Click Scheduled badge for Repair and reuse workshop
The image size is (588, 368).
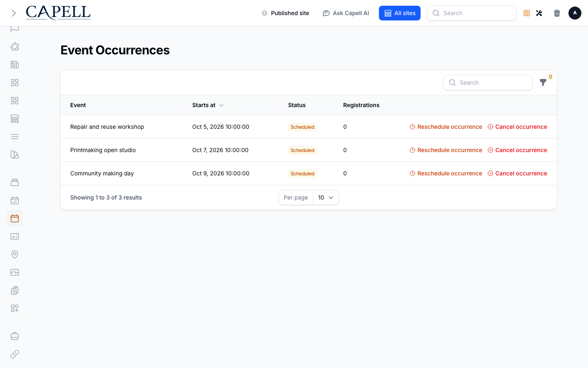303,127
